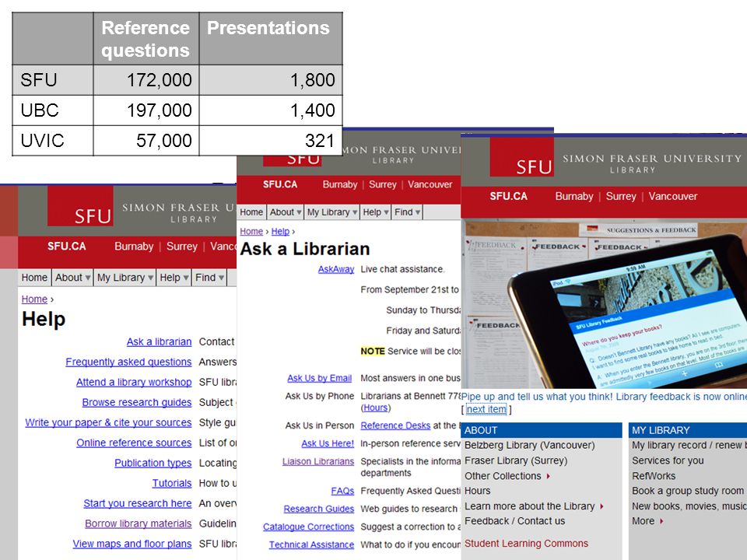Open Liaison Librarians link

317,461
